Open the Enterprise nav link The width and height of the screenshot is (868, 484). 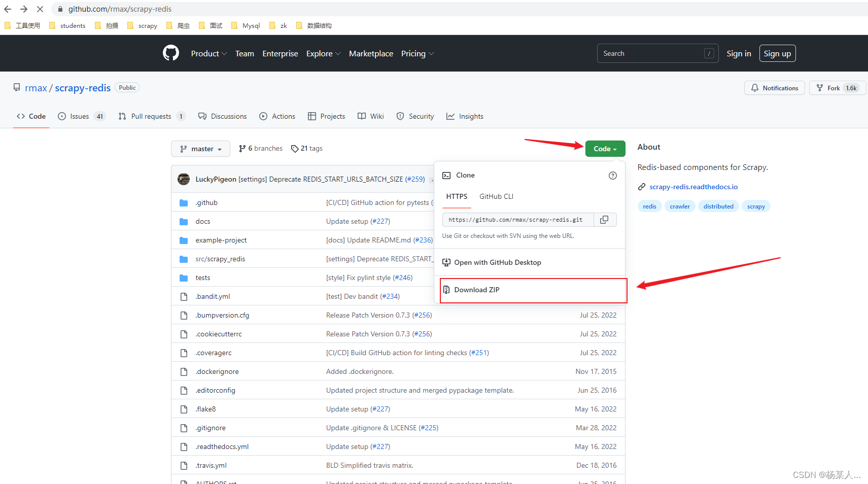click(x=280, y=53)
